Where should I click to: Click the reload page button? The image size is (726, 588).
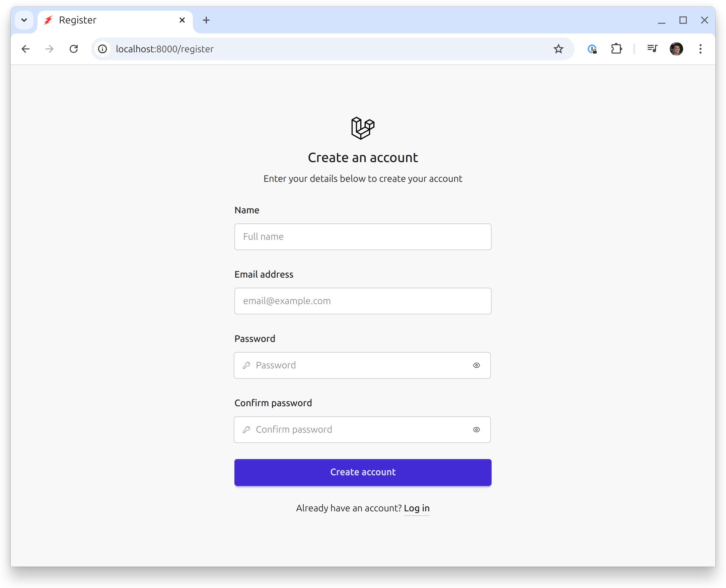click(74, 49)
